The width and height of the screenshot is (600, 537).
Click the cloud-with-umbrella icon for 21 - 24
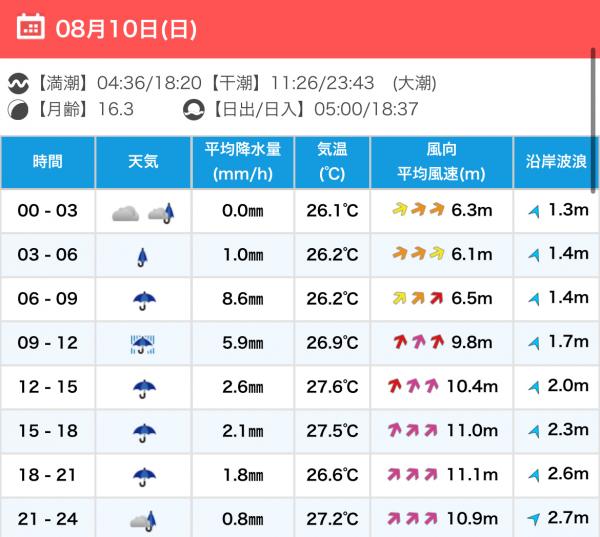point(143,521)
